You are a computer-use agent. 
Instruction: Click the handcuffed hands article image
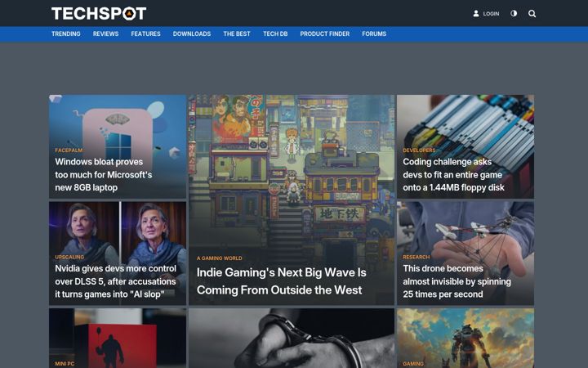click(x=292, y=338)
